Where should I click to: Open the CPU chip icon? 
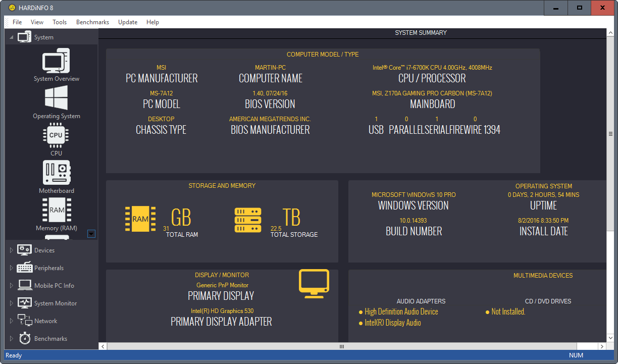coord(56,135)
